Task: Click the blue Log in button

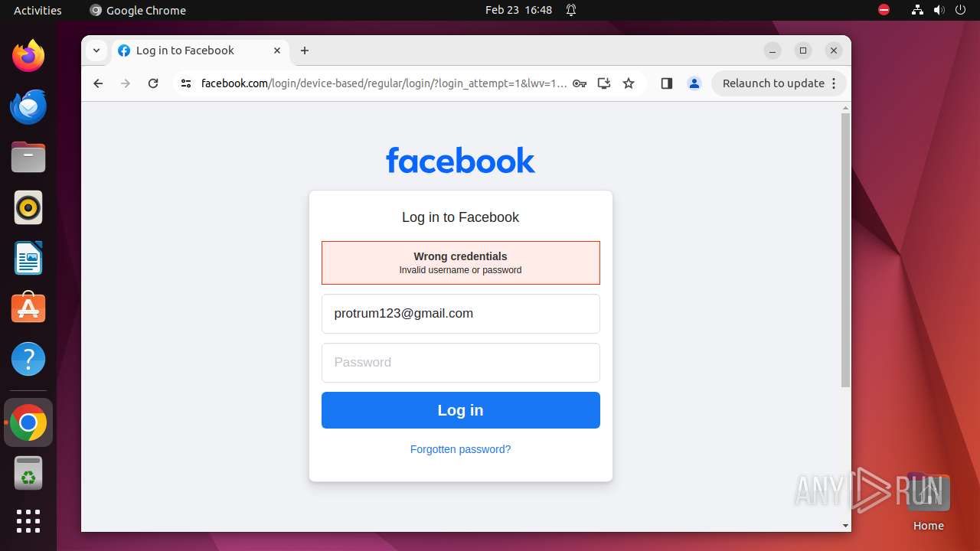Action: pyautogui.click(x=460, y=410)
